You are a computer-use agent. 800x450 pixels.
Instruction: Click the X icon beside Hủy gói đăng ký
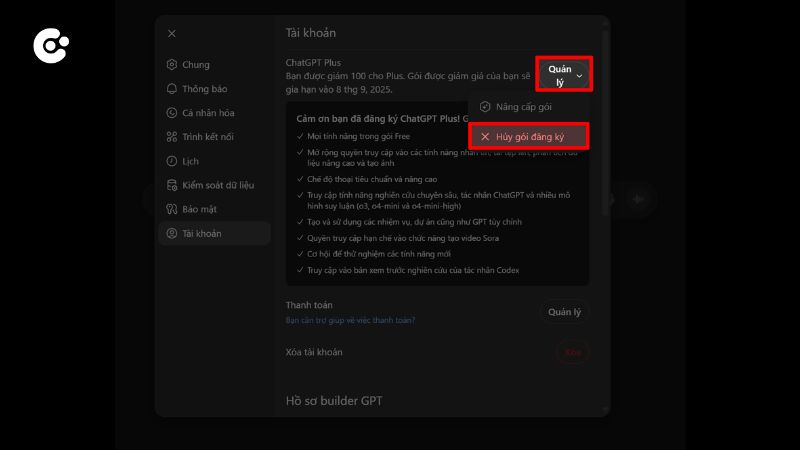tap(485, 137)
